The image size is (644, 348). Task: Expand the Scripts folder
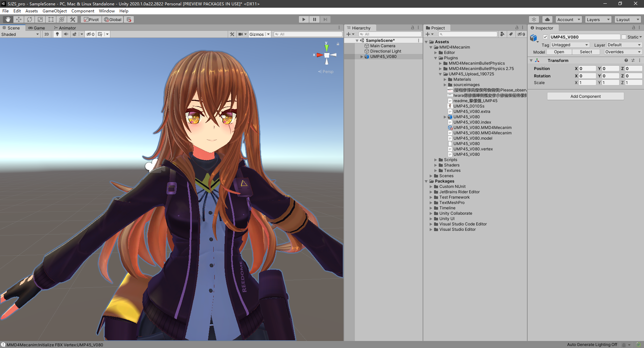pos(436,160)
